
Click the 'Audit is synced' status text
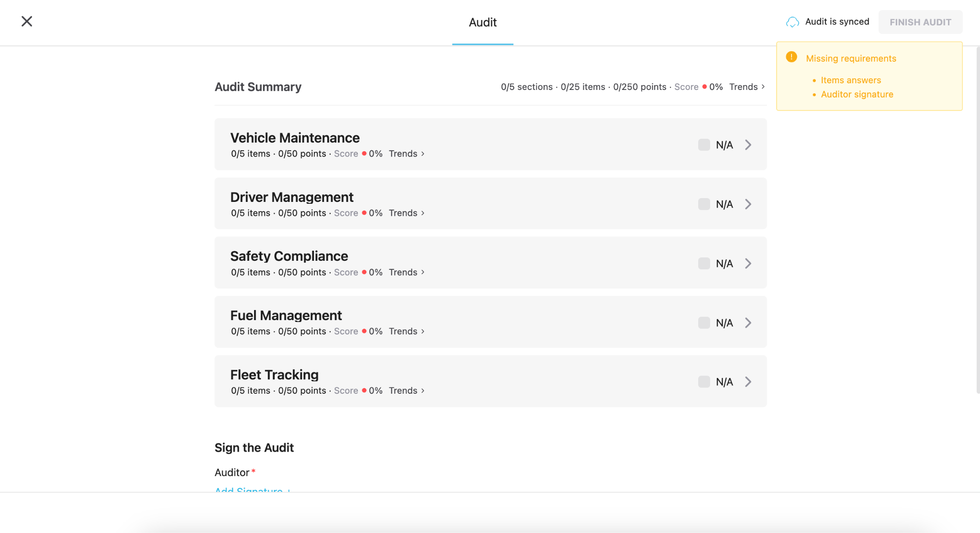[837, 22]
